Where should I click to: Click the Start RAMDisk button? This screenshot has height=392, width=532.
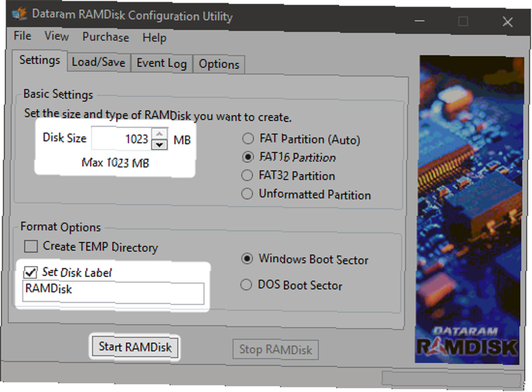pyautogui.click(x=135, y=347)
